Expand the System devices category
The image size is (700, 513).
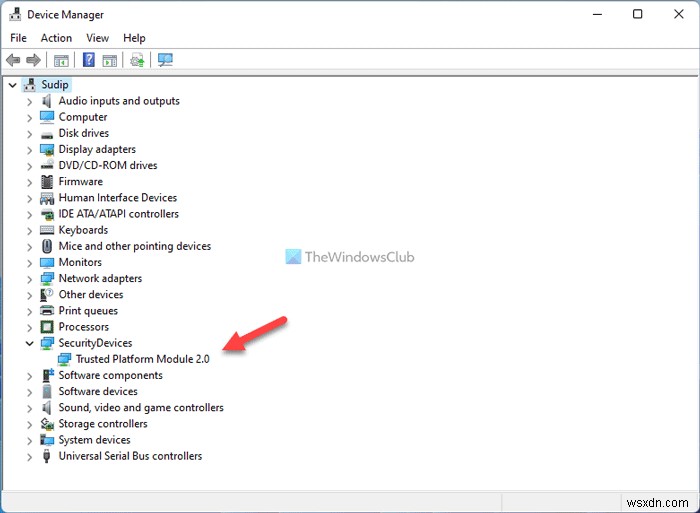pyautogui.click(x=29, y=441)
